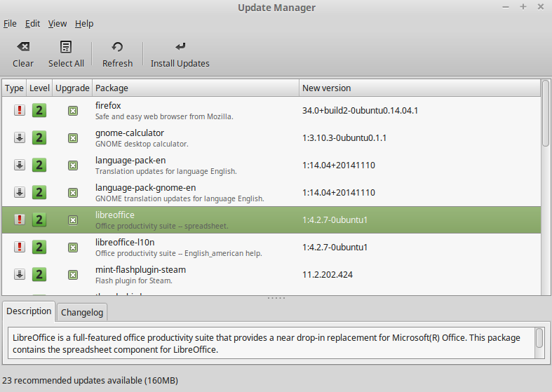
Task: Click the pane divider handle dots
Action: (x=276, y=298)
